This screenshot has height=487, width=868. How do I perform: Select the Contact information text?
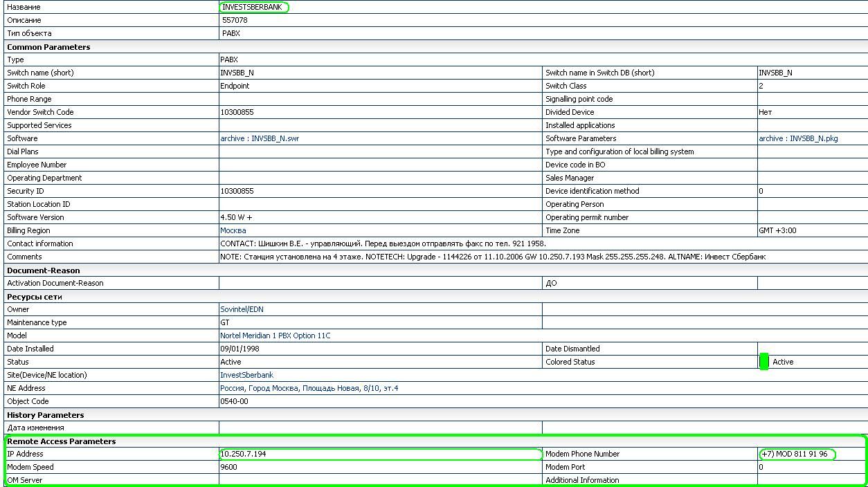[x=383, y=243]
